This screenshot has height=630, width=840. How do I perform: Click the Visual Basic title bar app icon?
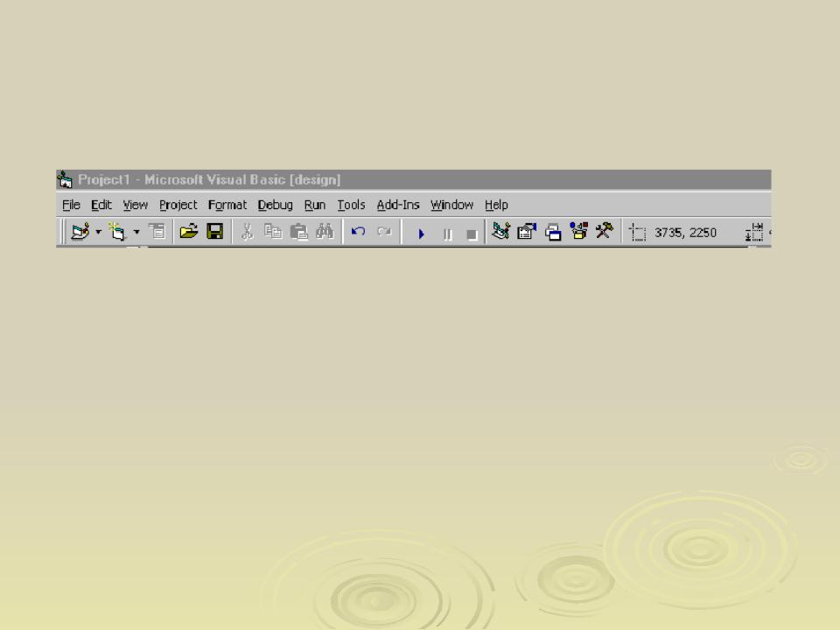tap(65, 179)
